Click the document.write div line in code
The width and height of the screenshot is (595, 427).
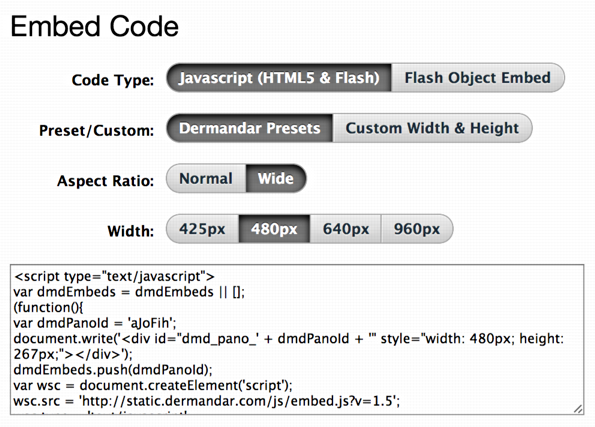pyautogui.click(x=289, y=346)
